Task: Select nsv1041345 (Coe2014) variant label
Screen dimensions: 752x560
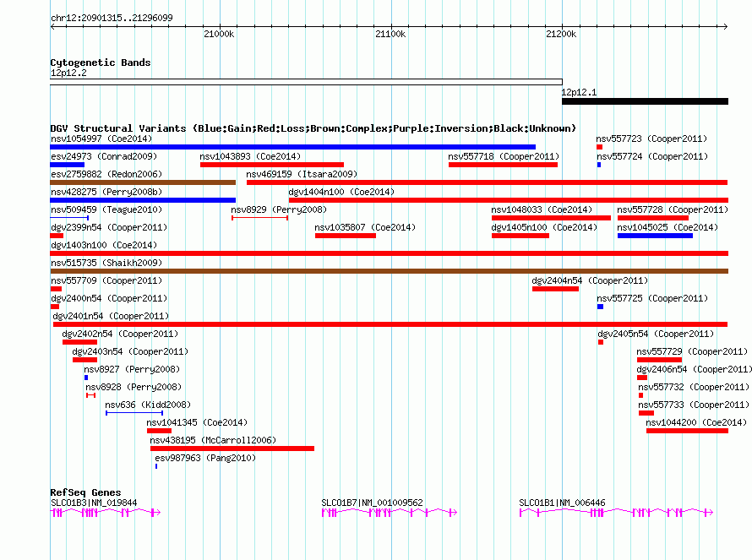Action: pos(197,422)
